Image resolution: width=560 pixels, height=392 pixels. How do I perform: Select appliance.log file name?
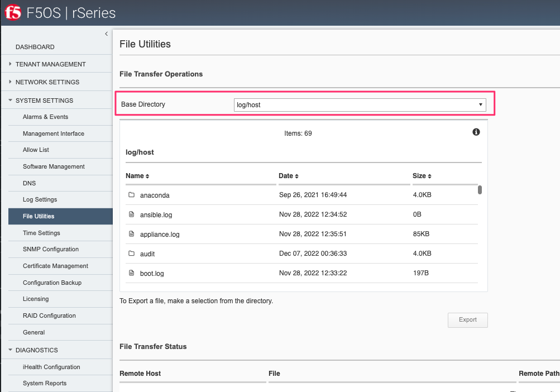coord(160,235)
